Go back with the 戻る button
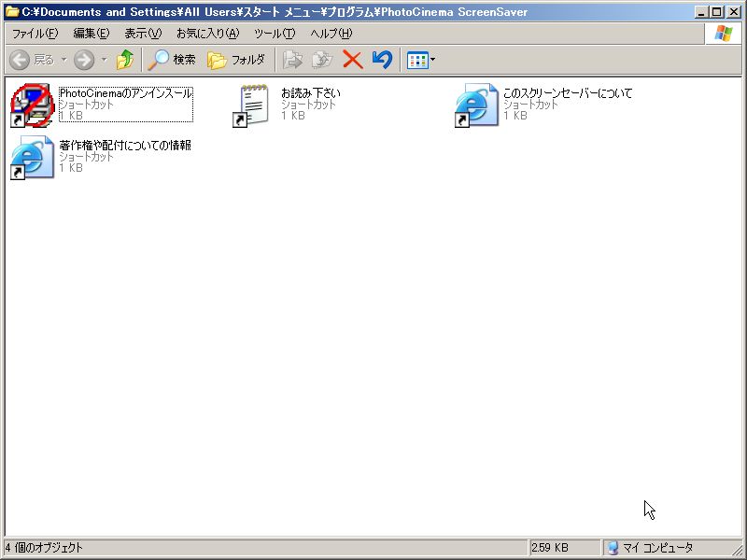Viewport: 747px width, 560px height. (32, 60)
